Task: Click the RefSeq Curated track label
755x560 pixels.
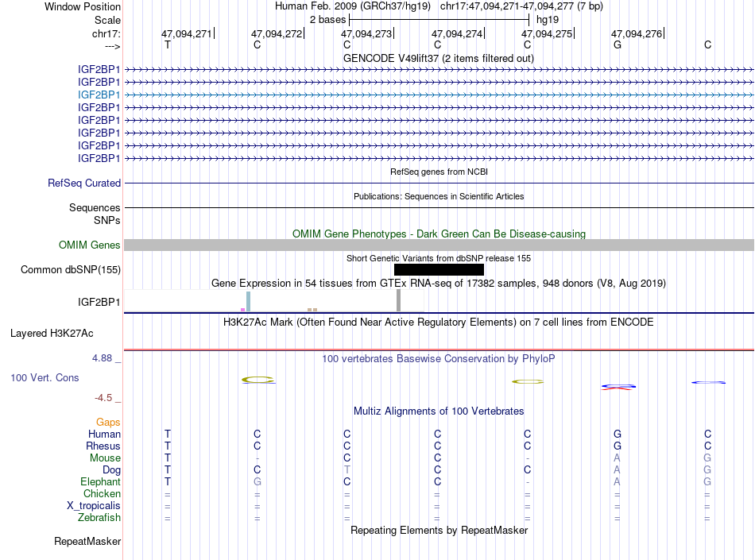Action: pyautogui.click(x=83, y=183)
